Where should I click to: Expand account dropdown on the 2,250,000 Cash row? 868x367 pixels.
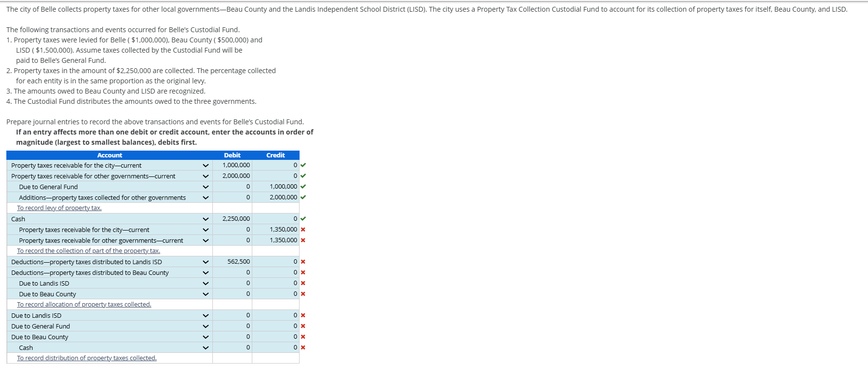tap(206, 219)
